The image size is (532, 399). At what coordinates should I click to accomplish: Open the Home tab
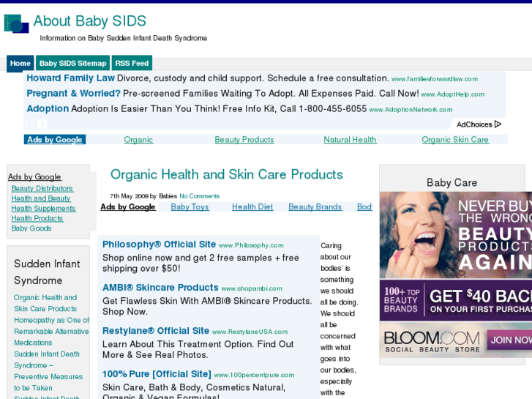tap(20, 63)
